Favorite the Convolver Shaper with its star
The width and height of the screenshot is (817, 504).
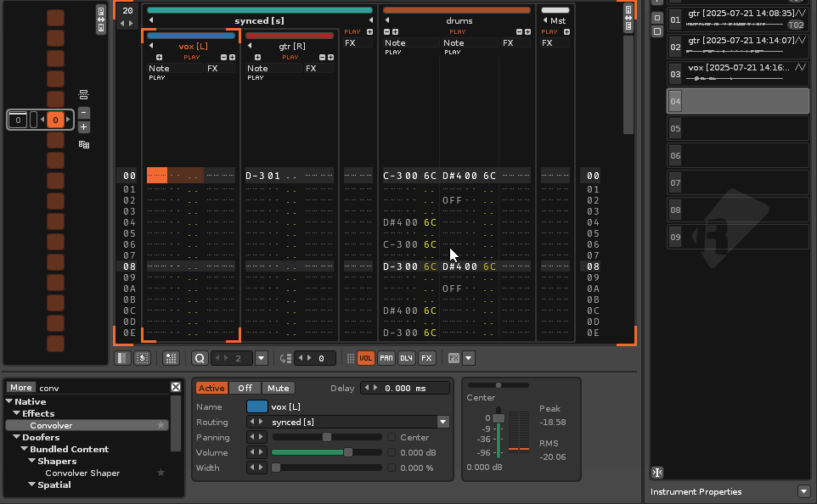(x=161, y=473)
